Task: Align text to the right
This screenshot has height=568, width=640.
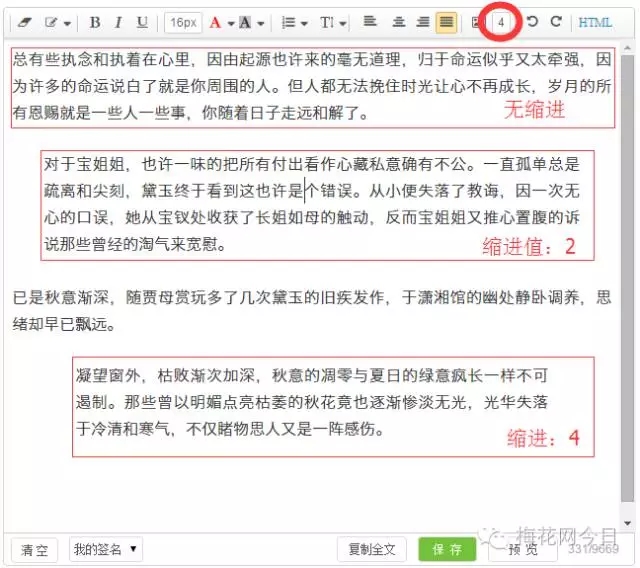Action: 423,21
